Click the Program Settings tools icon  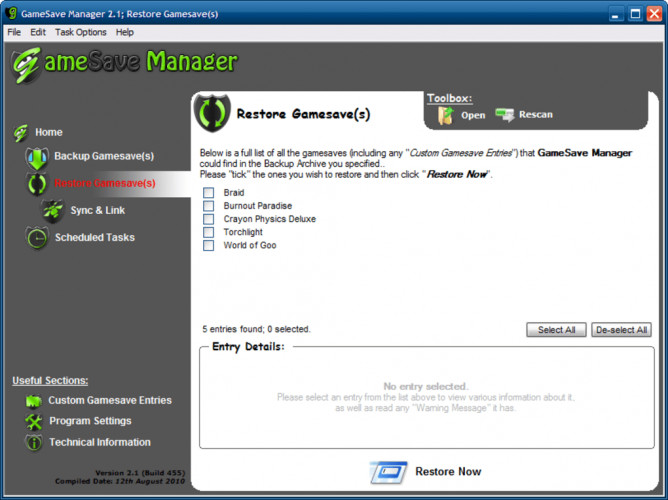tap(34, 422)
